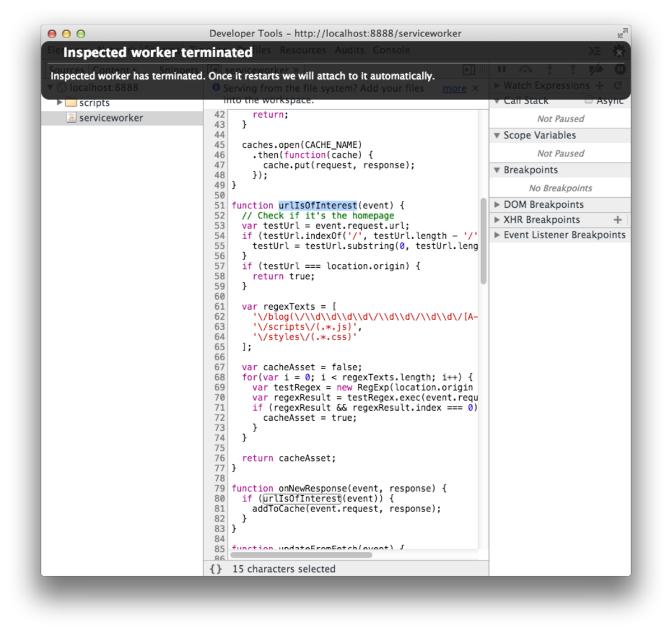672x633 pixels.
Task: Click 'No Breakpoints' placeholder text
Action: click(560, 188)
